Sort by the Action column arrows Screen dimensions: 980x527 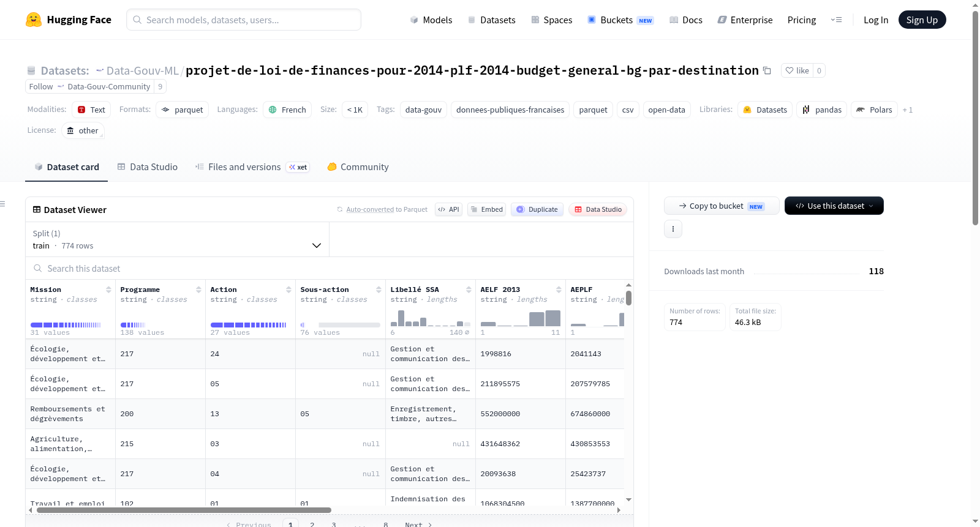coord(288,290)
